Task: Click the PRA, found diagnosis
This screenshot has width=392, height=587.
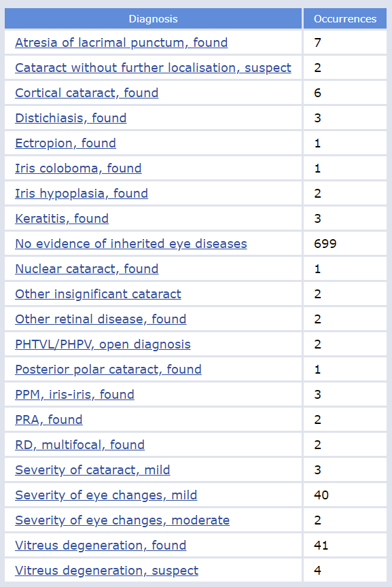Action: point(49,420)
